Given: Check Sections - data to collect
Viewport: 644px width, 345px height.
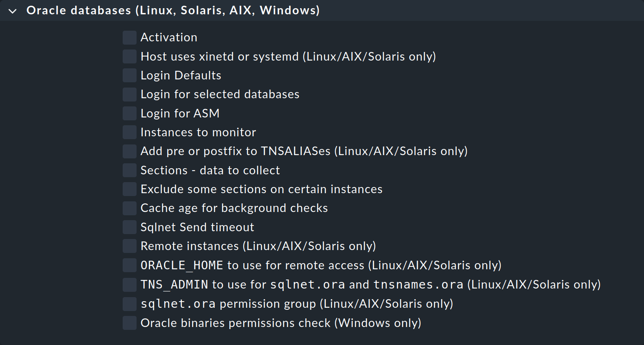Looking at the screenshot, I should pos(129,170).
